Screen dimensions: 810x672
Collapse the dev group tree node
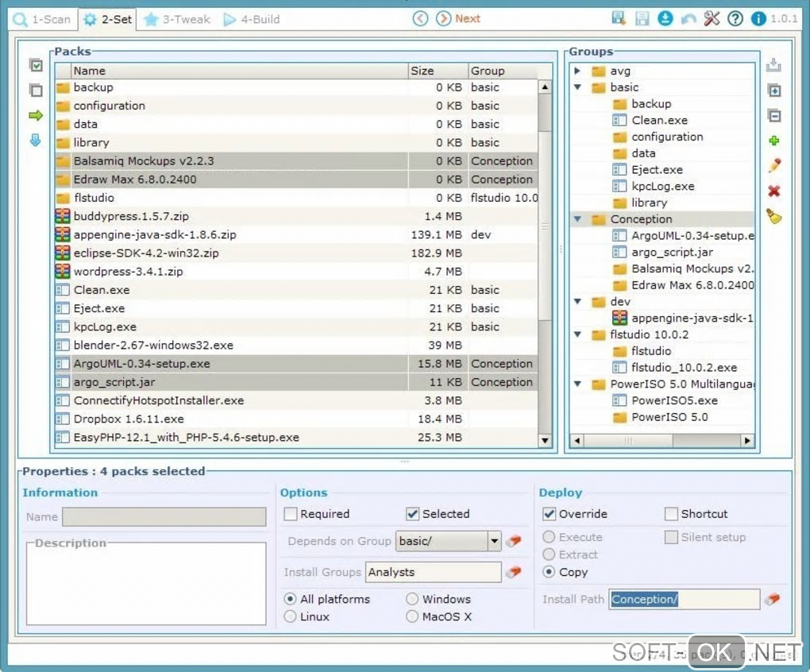577,302
